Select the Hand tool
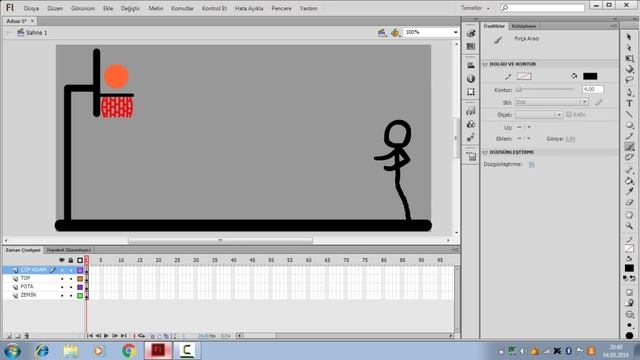Viewport: 640px width, 360px height. (x=629, y=215)
